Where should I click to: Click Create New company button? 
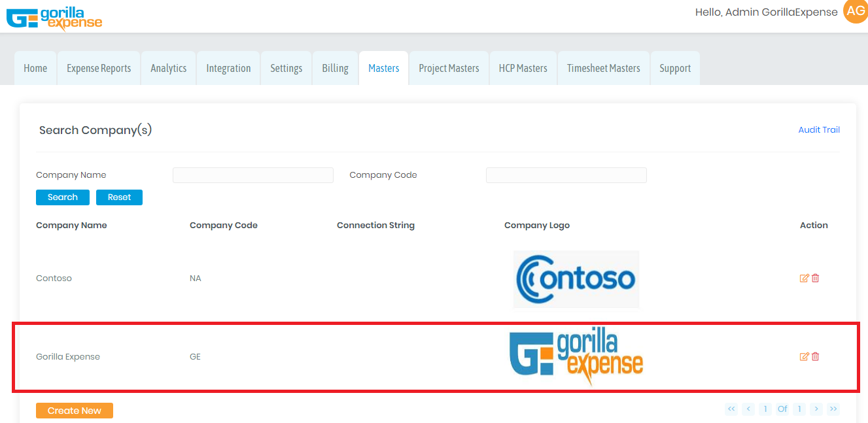pos(75,411)
